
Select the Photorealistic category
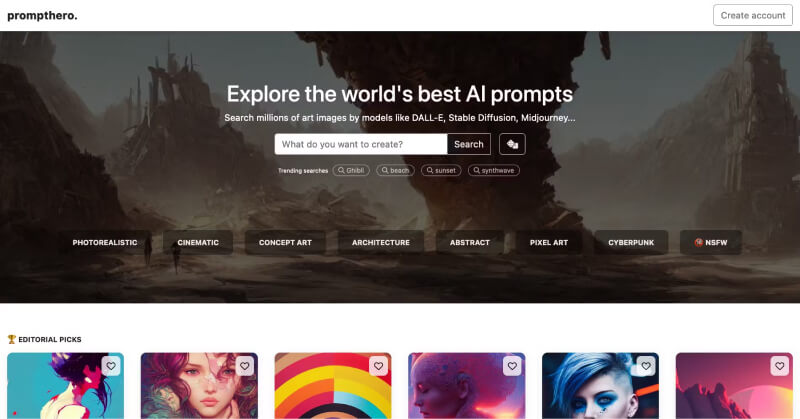tap(105, 242)
